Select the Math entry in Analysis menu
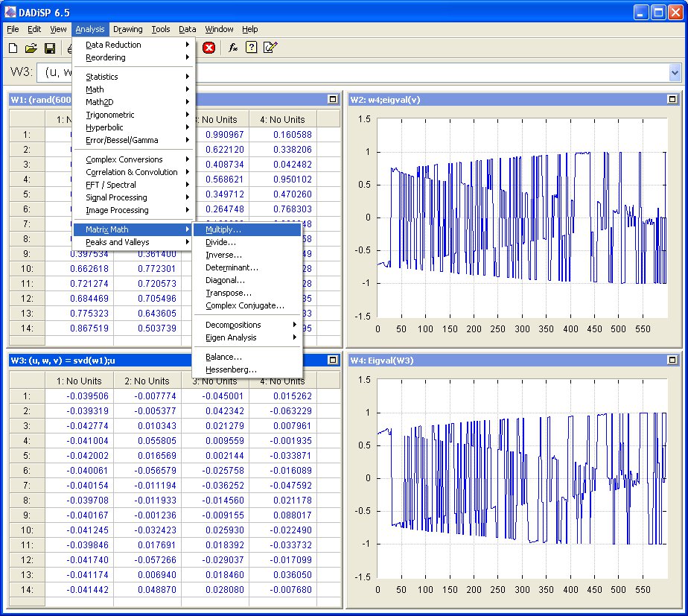 133,89
